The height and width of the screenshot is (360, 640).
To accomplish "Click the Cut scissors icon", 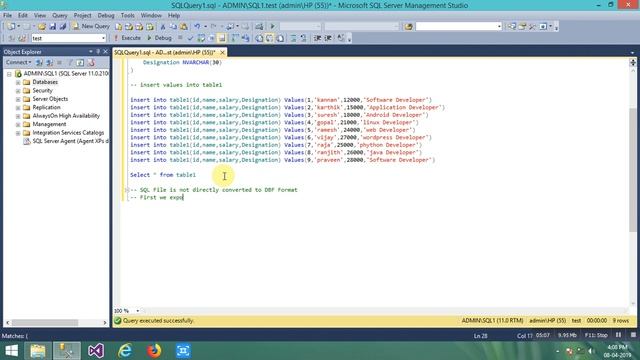I will [x=162, y=27].
